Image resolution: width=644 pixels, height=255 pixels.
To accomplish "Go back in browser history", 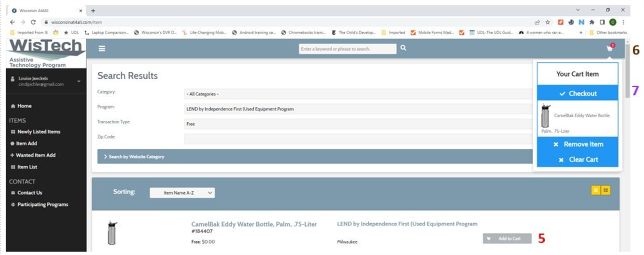I will pyautogui.click(x=12, y=22).
